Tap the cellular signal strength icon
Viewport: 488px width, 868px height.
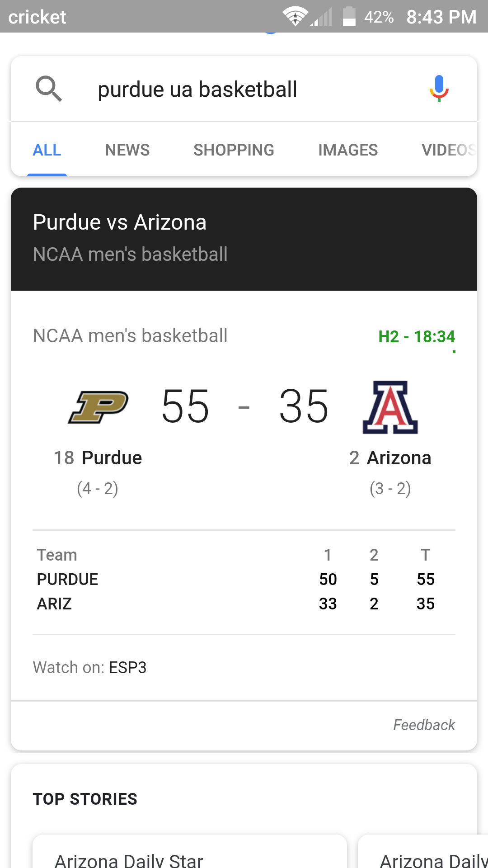pos(321,17)
